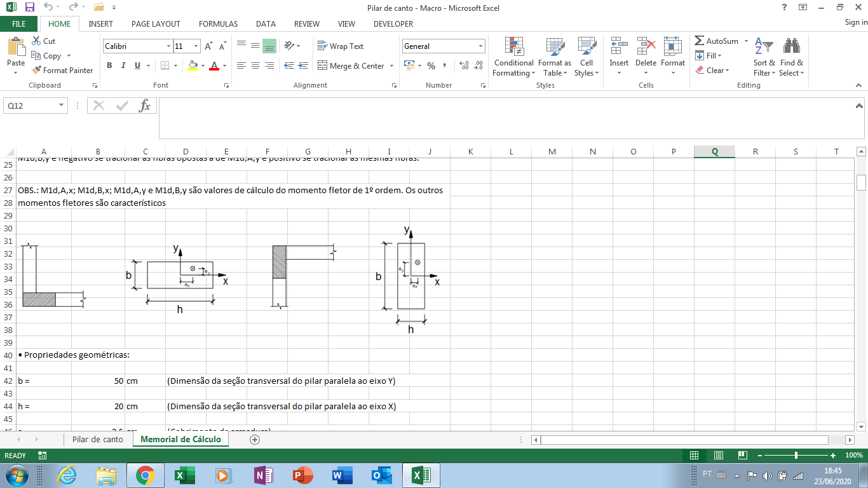868x488 pixels.
Task: Add a new sheet with the plus icon
Action: click(x=255, y=439)
